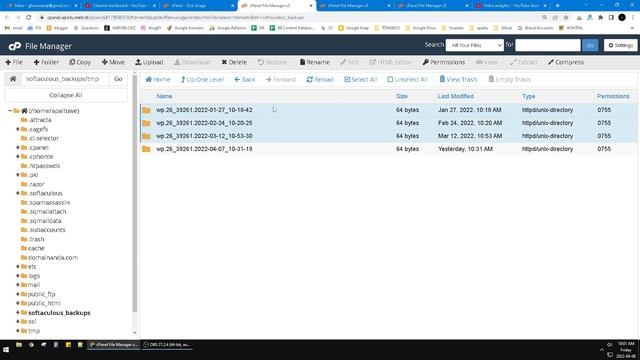Click the Restore toolbar button
The height and width of the screenshot is (360, 640).
pyautogui.click(x=272, y=62)
